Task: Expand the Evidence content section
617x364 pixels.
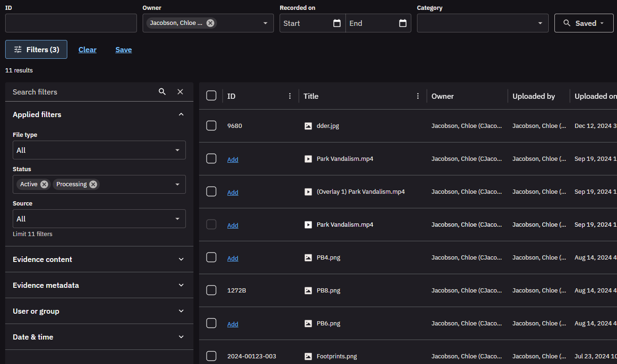Action: tap(99, 259)
